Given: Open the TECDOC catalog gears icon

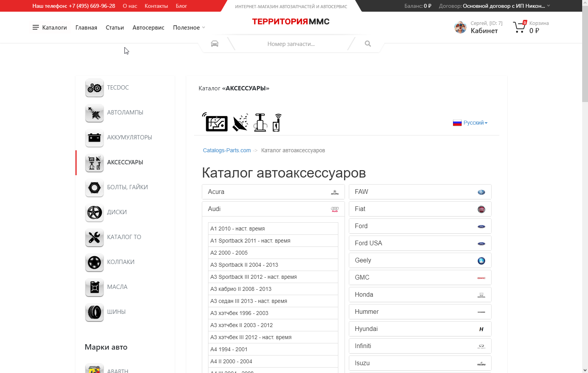Looking at the screenshot, I should coord(94,88).
